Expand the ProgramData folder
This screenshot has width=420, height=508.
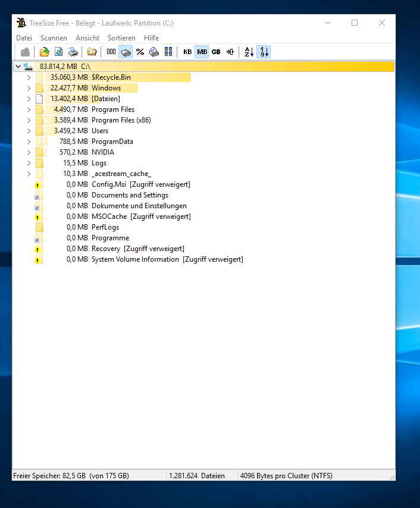pyautogui.click(x=29, y=142)
